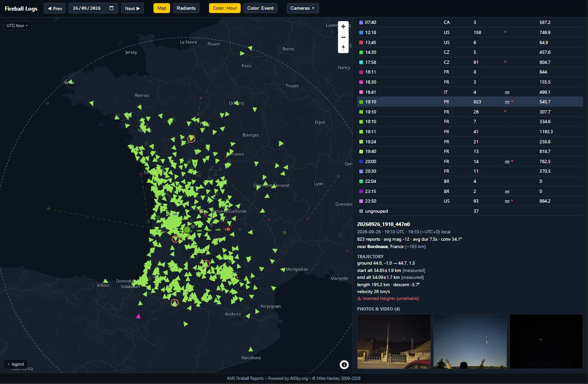This screenshot has width=588, height=384.
Task: Click the large green circle event marker
Action: tap(187, 230)
